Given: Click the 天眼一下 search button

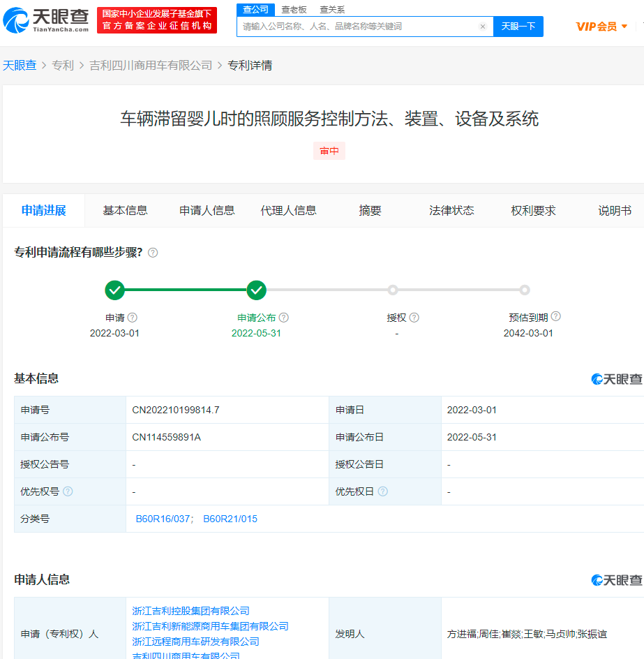Looking at the screenshot, I should pos(518,27).
